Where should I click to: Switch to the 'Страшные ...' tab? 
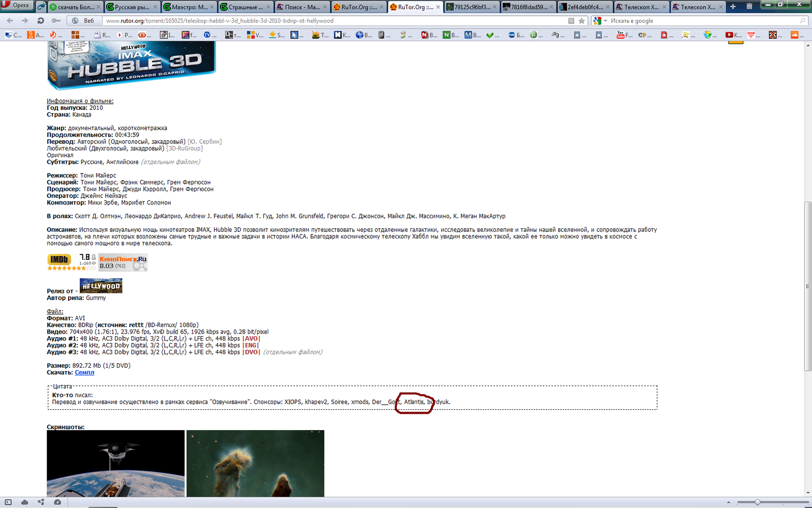[x=245, y=7]
